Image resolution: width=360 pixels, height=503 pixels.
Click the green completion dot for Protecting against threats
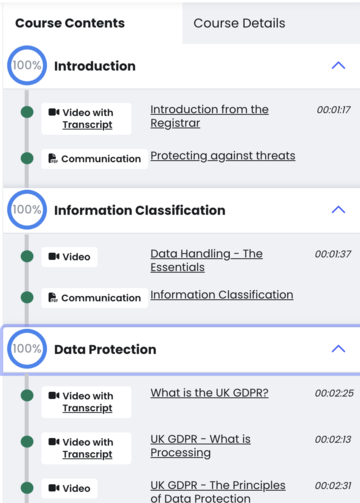coord(27,158)
